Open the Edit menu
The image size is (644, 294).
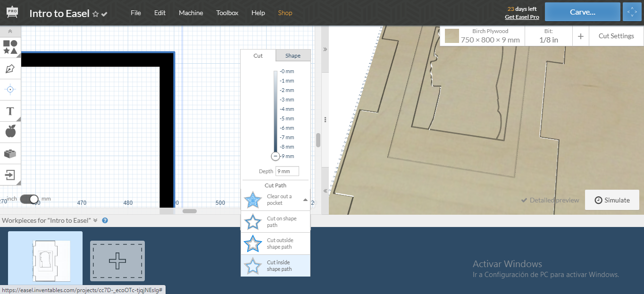coord(160,13)
